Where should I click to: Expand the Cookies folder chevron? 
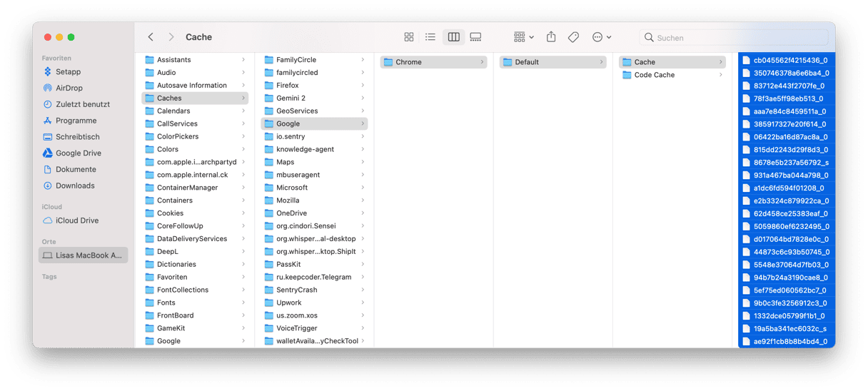(243, 213)
